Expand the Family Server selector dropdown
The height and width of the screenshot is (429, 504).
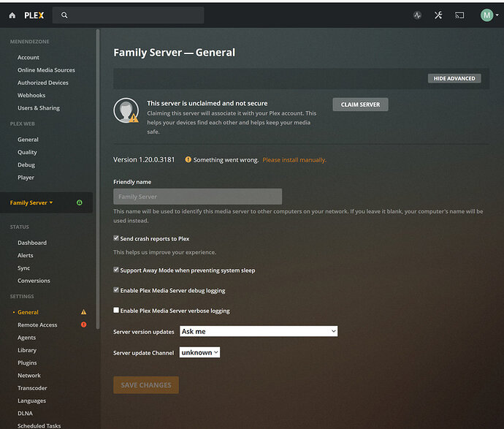[x=31, y=202]
